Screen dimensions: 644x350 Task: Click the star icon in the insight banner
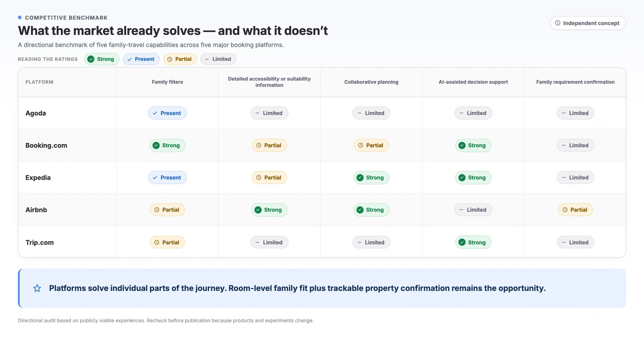[x=37, y=288]
